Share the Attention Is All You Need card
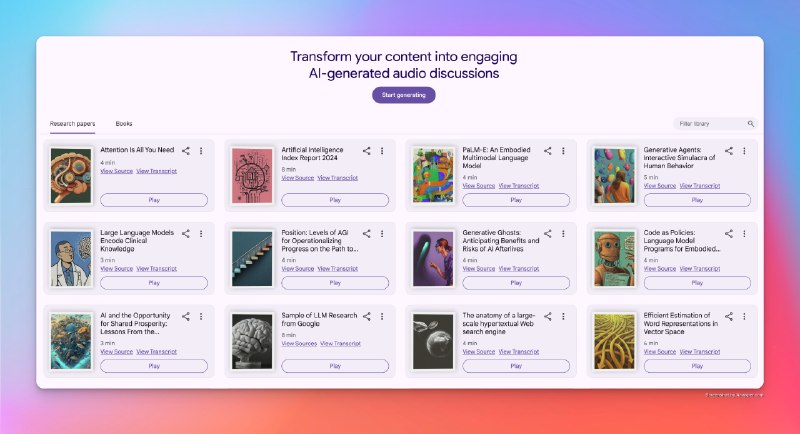This screenshot has height=434, width=800. [186, 151]
